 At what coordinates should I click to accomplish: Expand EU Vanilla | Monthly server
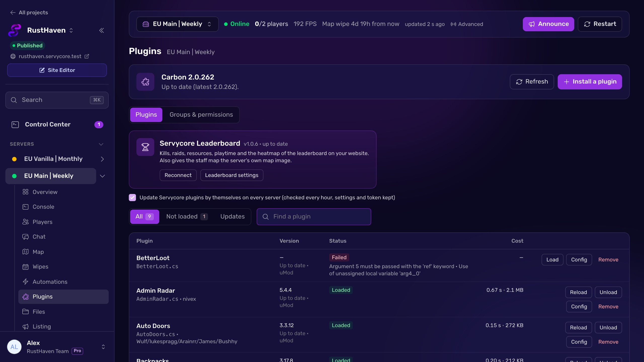[102, 159]
